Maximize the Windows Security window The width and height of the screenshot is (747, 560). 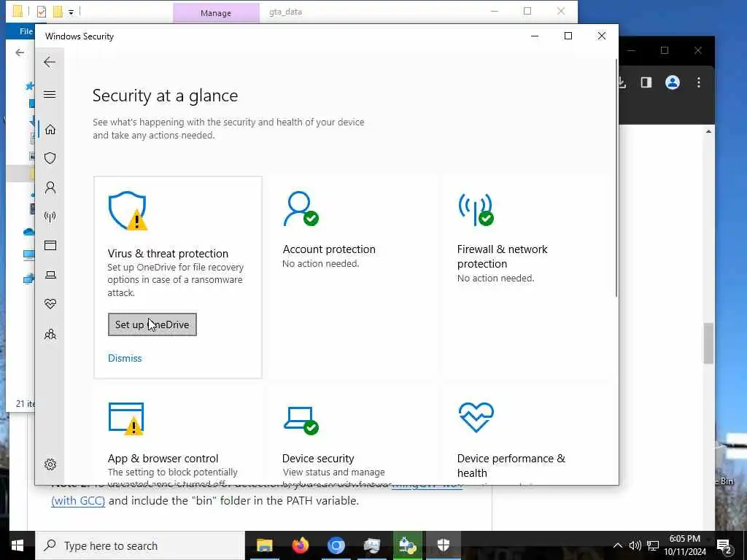[568, 36]
